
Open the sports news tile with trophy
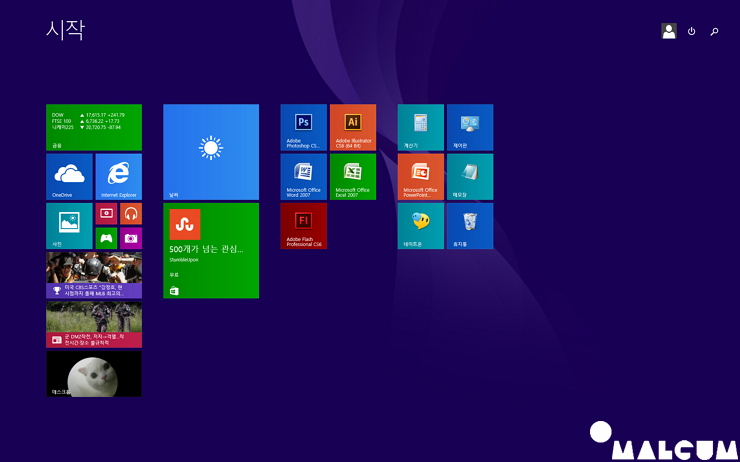coord(94,275)
